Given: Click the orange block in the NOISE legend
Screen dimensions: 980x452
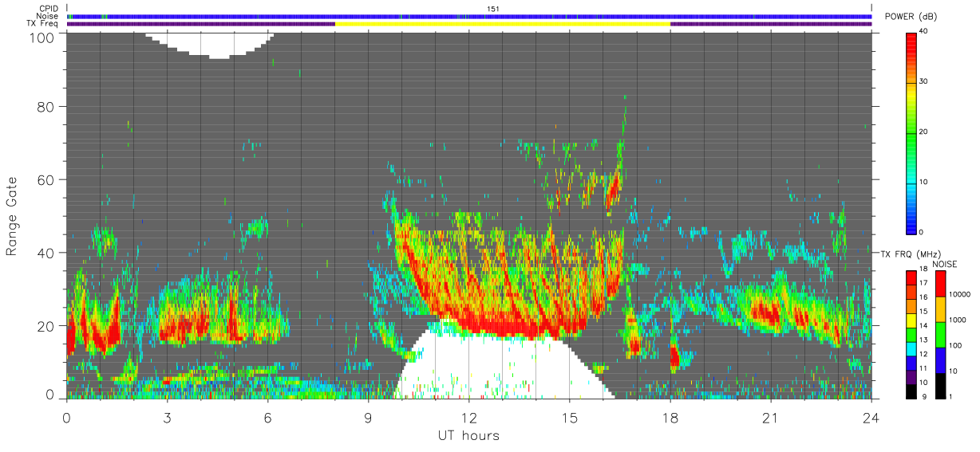Looking at the screenshot, I should coord(941,309).
